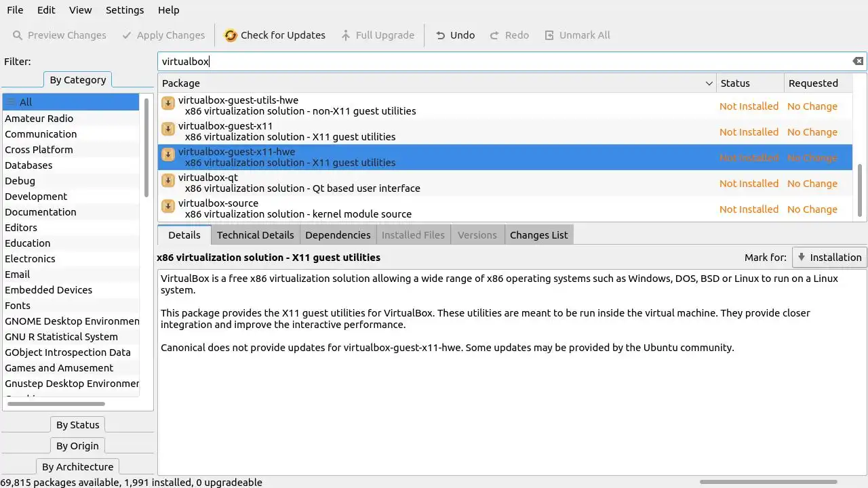Viewport: 868px width, 488px height.
Task: Click the Check for Updates button
Action: (x=275, y=35)
